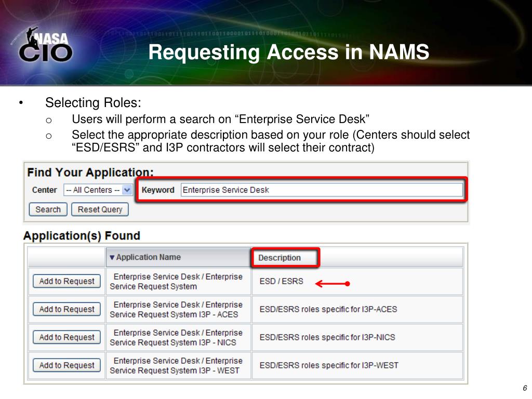Add the I3P - ACES application to the request
This screenshot has width=532, height=399.
click(67, 310)
